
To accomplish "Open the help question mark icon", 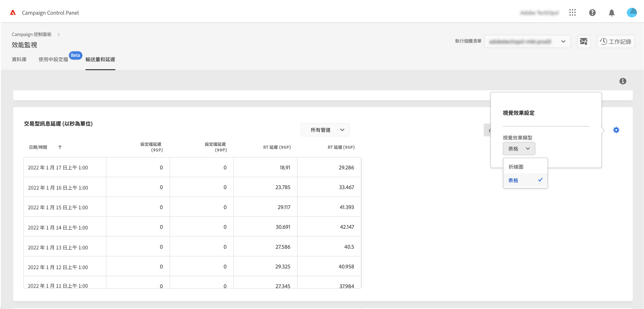I will point(592,13).
